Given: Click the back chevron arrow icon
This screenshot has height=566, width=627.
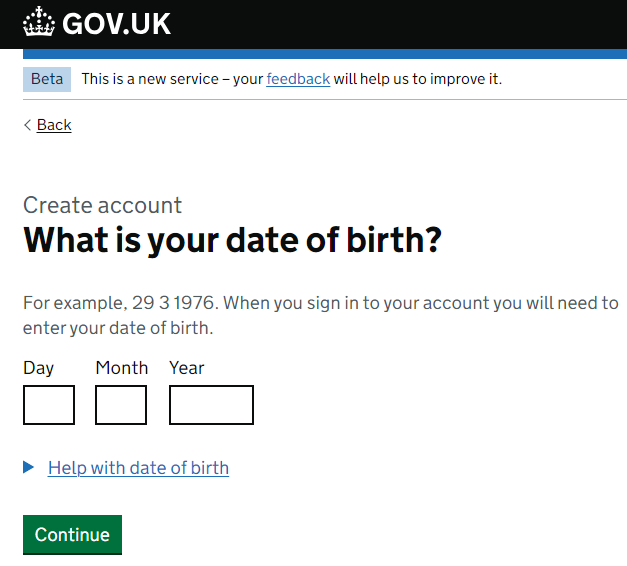Looking at the screenshot, I should tap(27, 125).
